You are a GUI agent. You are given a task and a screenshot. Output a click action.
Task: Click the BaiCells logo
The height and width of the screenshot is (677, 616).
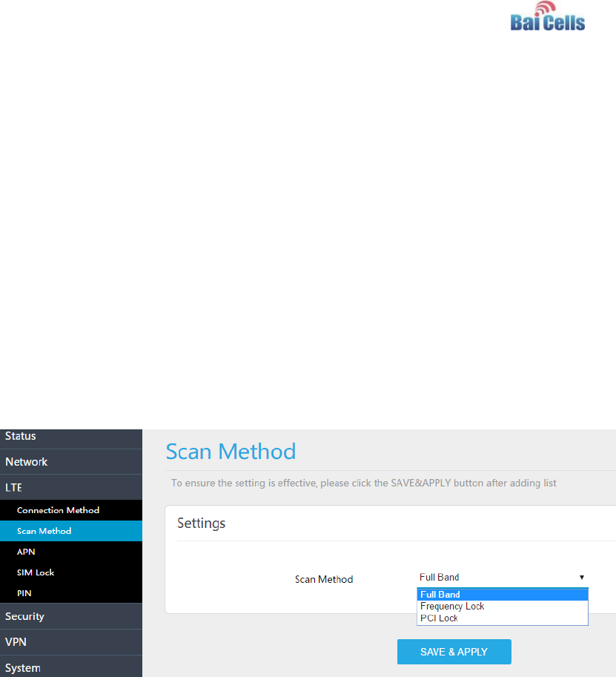[547, 16]
